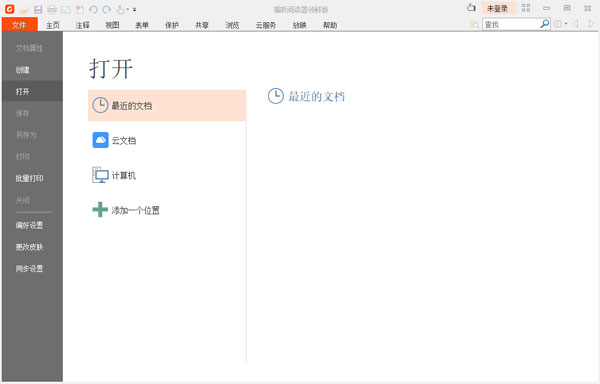Click the green plus icon
The height and width of the screenshot is (384, 600).
pyautogui.click(x=100, y=210)
